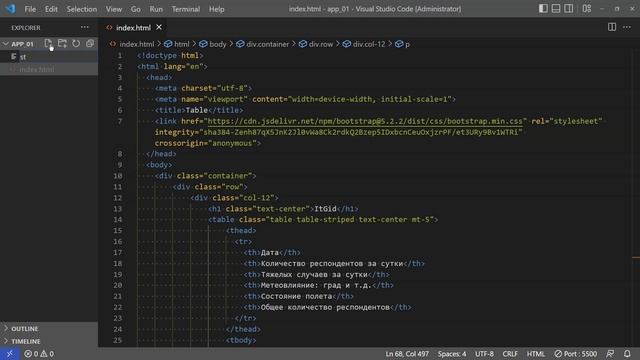This screenshot has width=640, height=360.
Task: Open the Customize Layout icon
Action: click(x=587, y=9)
